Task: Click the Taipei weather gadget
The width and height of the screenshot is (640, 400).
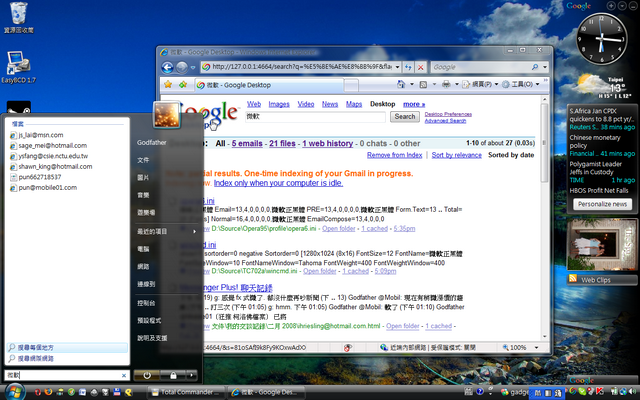Action: 602,87
